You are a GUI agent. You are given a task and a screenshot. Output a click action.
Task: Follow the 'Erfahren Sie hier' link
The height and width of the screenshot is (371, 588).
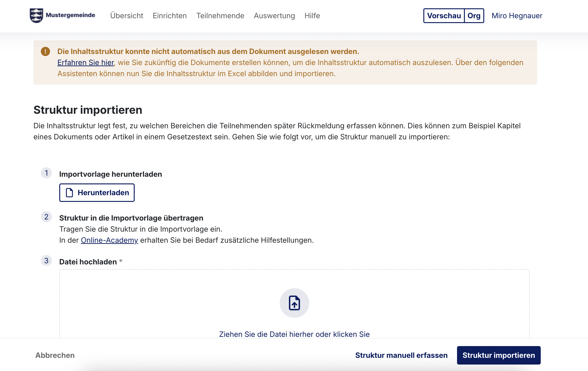pyautogui.click(x=86, y=63)
